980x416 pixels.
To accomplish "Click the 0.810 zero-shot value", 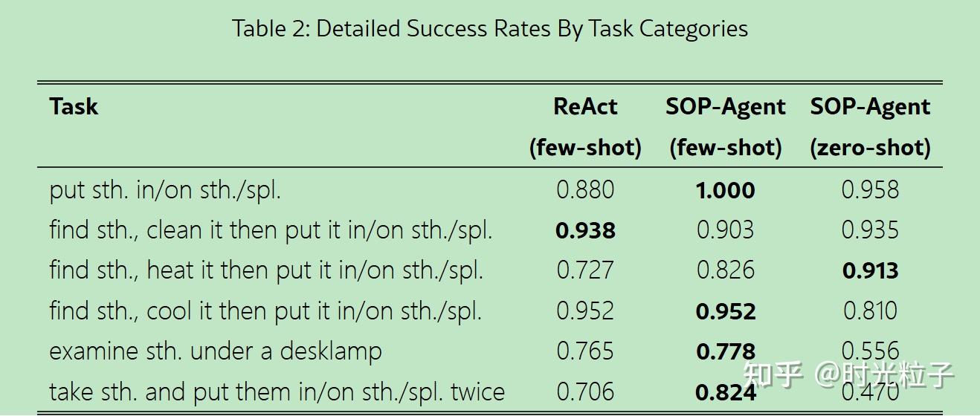I will 870,311.
